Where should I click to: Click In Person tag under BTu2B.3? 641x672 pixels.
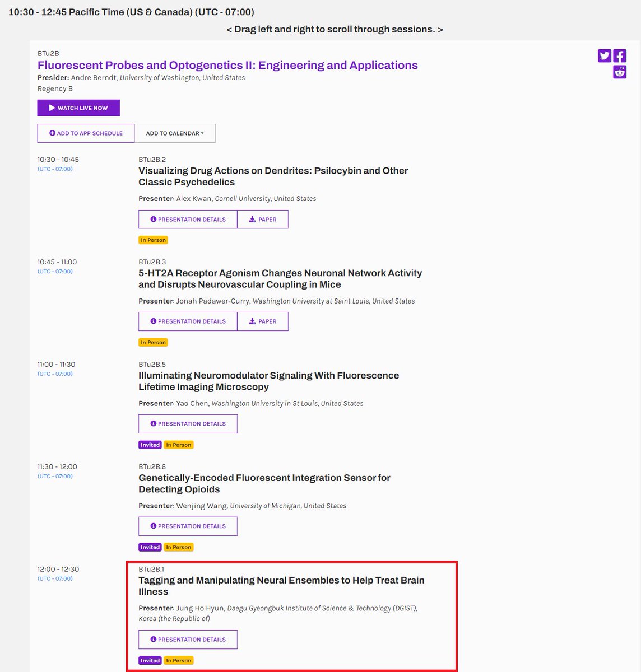pyautogui.click(x=153, y=342)
